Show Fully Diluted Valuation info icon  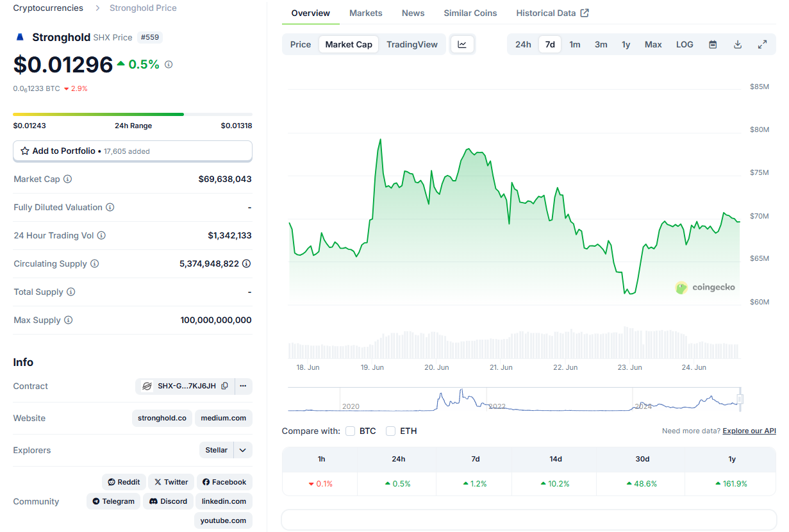point(110,208)
